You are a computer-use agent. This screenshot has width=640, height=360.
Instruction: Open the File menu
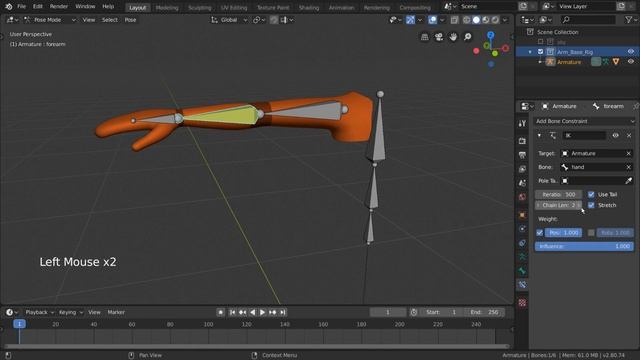pos(21,7)
